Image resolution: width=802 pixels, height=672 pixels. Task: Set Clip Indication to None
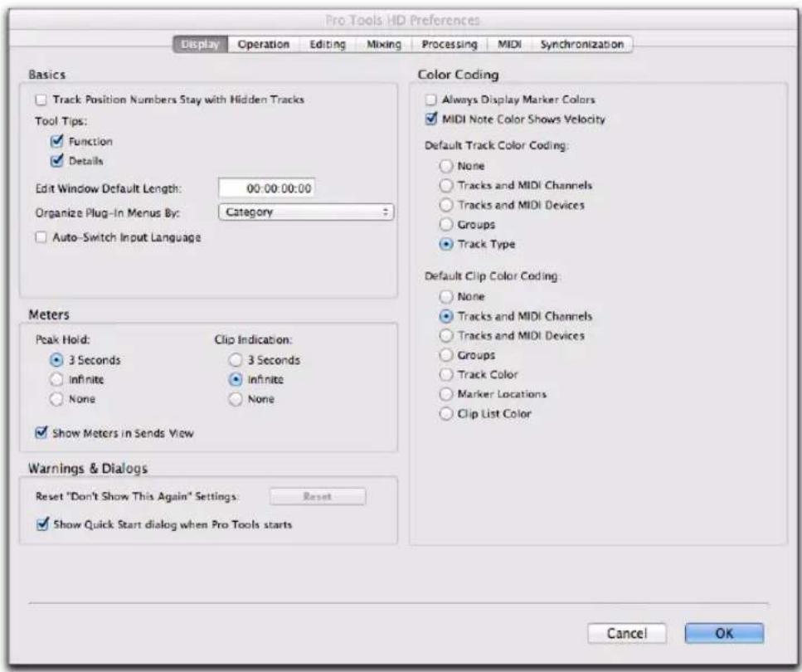(x=236, y=399)
